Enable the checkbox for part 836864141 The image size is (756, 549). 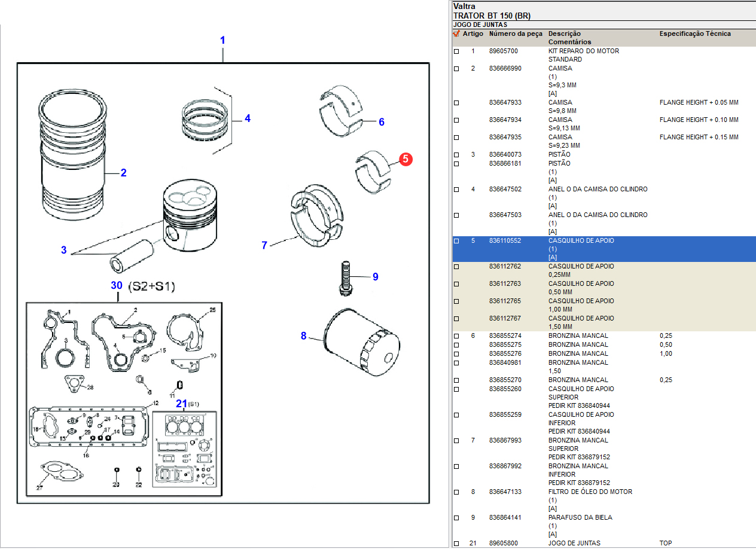click(456, 518)
